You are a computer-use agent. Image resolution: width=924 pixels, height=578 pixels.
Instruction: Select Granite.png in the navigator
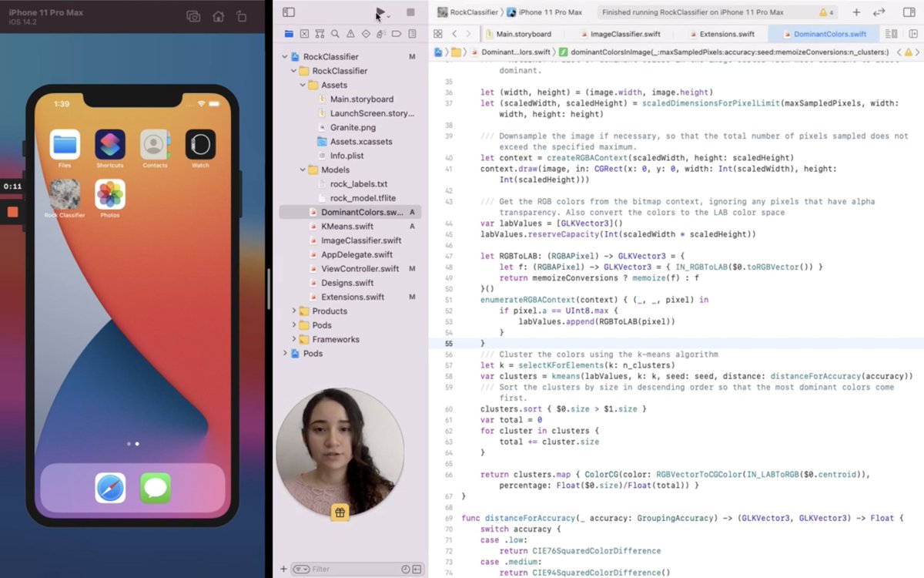(x=353, y=127)
